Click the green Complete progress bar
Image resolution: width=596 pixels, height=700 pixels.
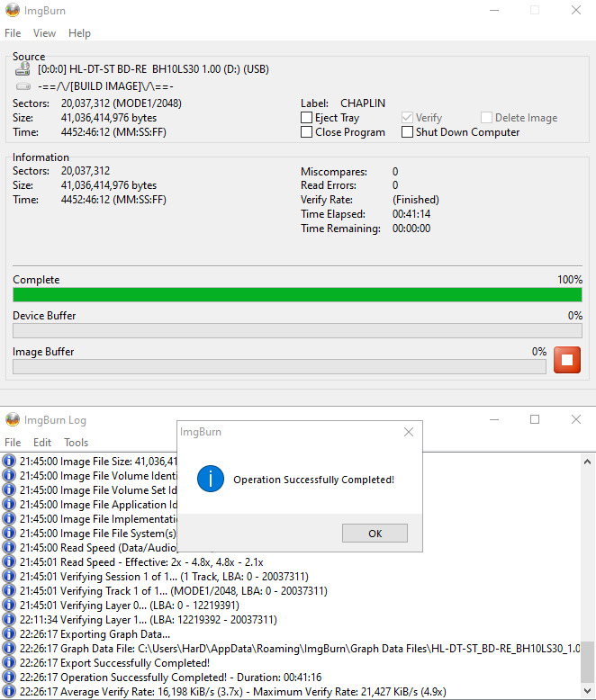[x=298, y=294]
